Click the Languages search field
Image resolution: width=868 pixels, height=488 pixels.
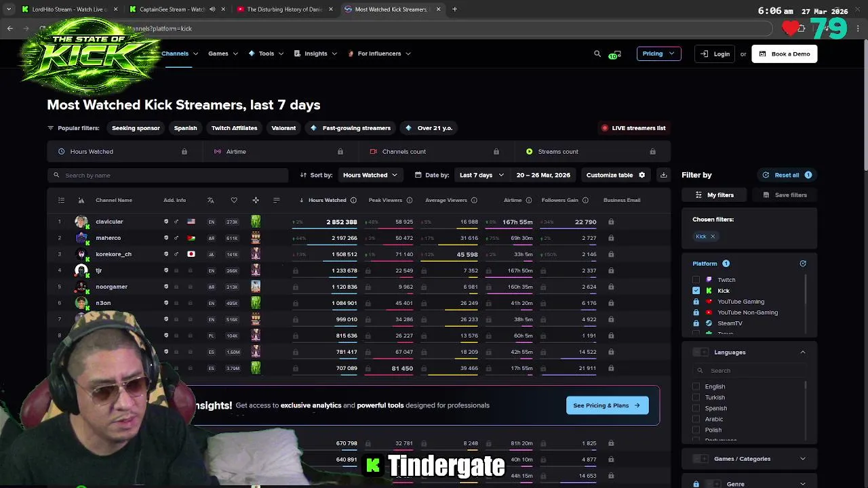749,371
